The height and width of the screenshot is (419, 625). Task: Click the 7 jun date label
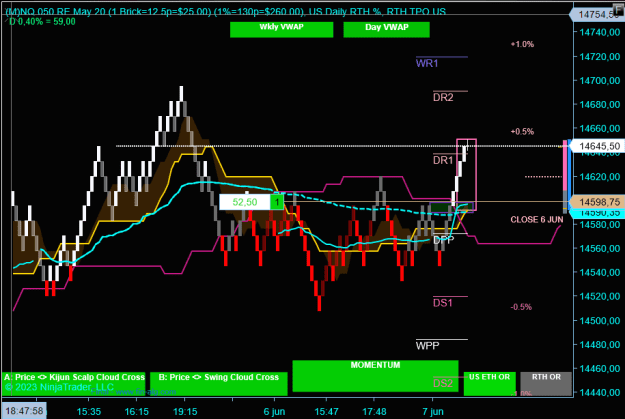tap(432, 411)
